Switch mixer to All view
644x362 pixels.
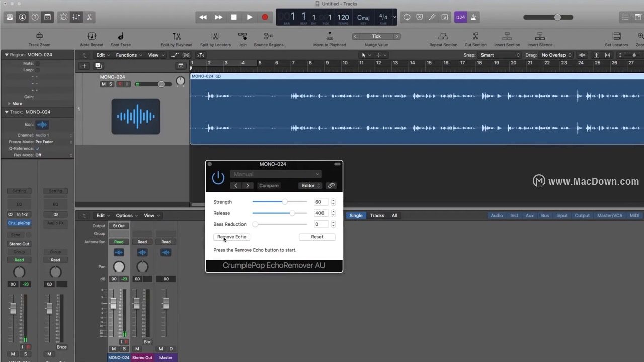click(394, 216)
